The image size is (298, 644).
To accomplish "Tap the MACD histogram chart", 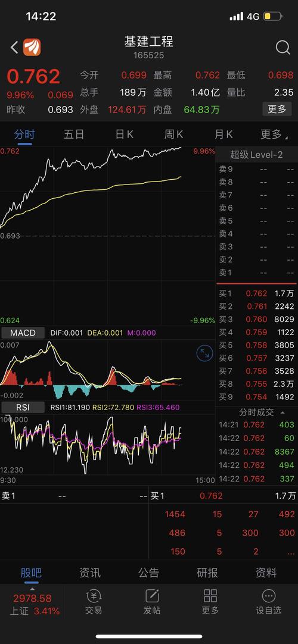I will [108, 370].
